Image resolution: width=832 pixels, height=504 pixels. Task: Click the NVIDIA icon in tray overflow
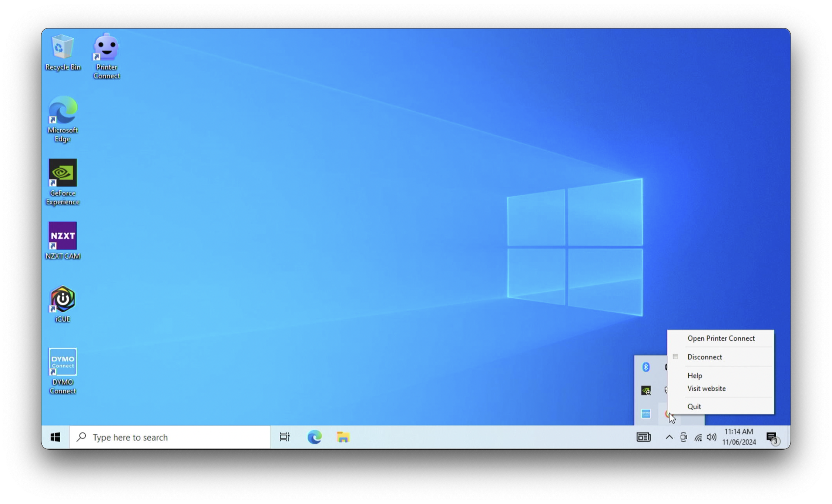(x=646, y=390)
